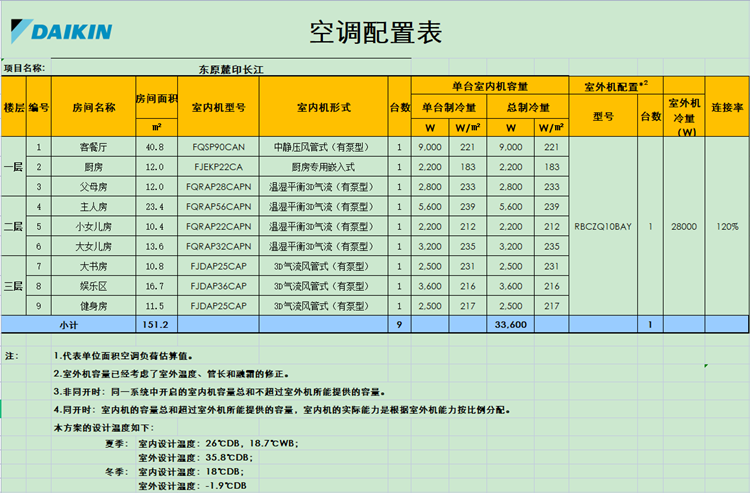Click the outdoor unit model RBCZQ10BAY
Screen dimensions: 750x493
click(x=603, y=227)
